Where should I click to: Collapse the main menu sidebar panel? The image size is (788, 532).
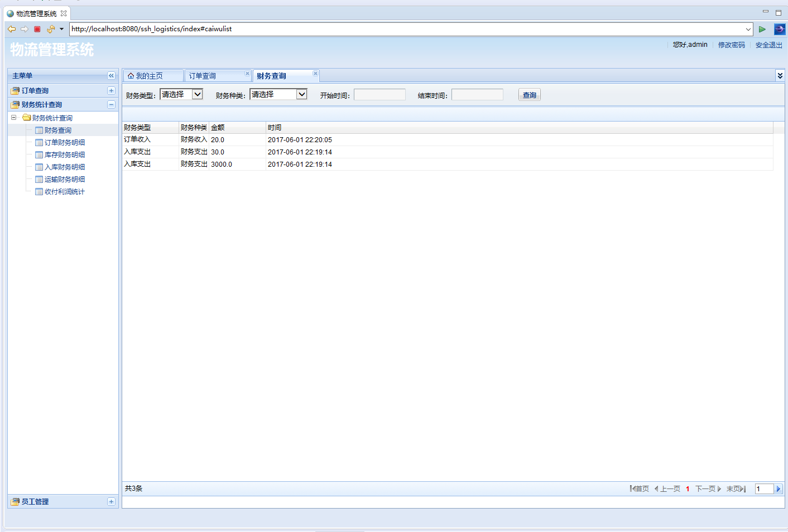coord(111,76)
